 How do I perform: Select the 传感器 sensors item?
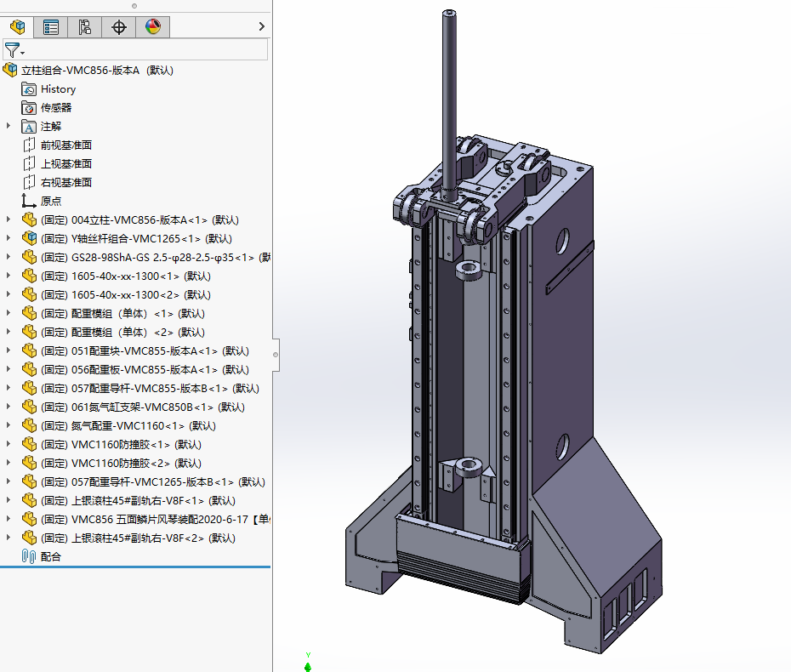click(x=56, y=108)
